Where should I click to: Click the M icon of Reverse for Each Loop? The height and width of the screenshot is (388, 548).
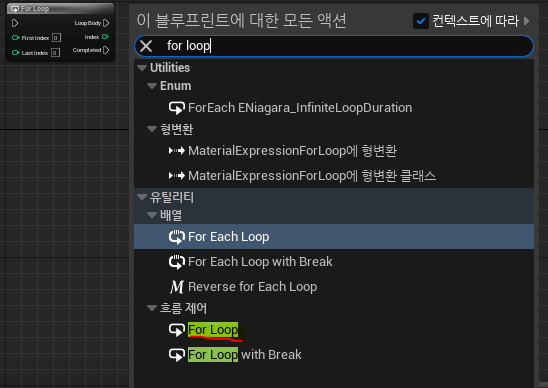176,287
